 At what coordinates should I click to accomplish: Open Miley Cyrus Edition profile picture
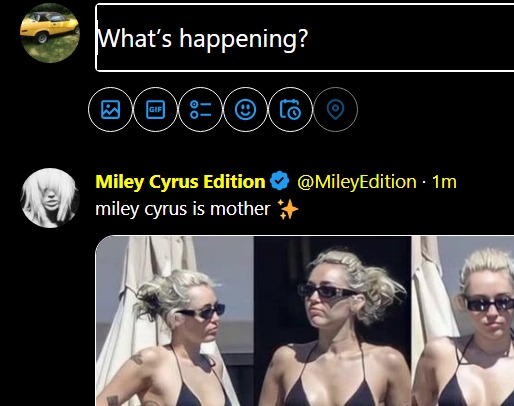point(50,198)
